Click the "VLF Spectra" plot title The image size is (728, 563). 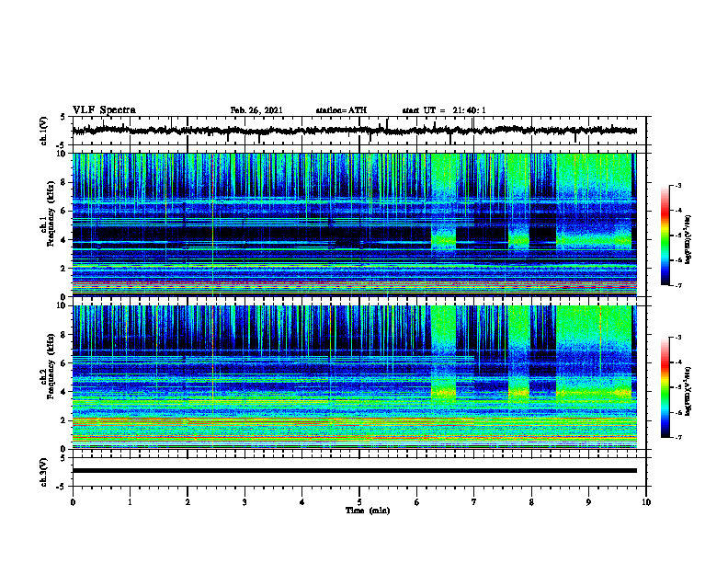pyautogui.click(x=104, y=110)
